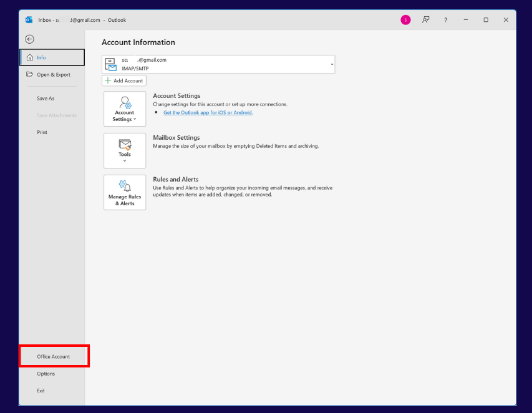Click the IMAP/SMTP account type text
Screen dimensions: 532x413
pos(135,68)
